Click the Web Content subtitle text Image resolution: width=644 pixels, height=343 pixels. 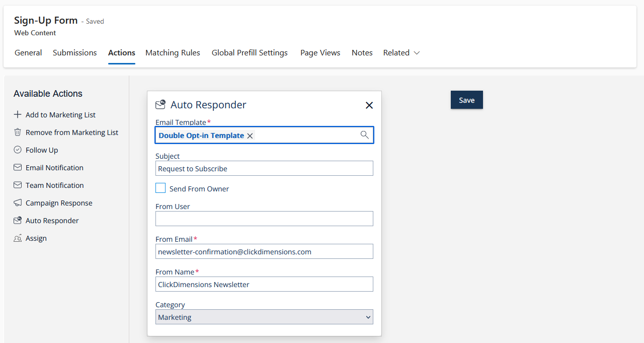(35, 33)
